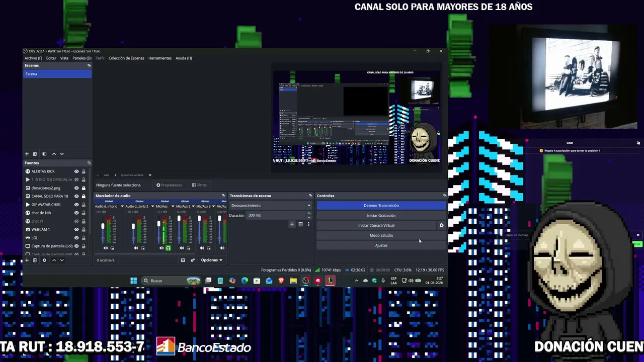Screen dimensions: 644x362
Task: Open source properties gear in Fuentes toolbar
Action: coord(44,260)
